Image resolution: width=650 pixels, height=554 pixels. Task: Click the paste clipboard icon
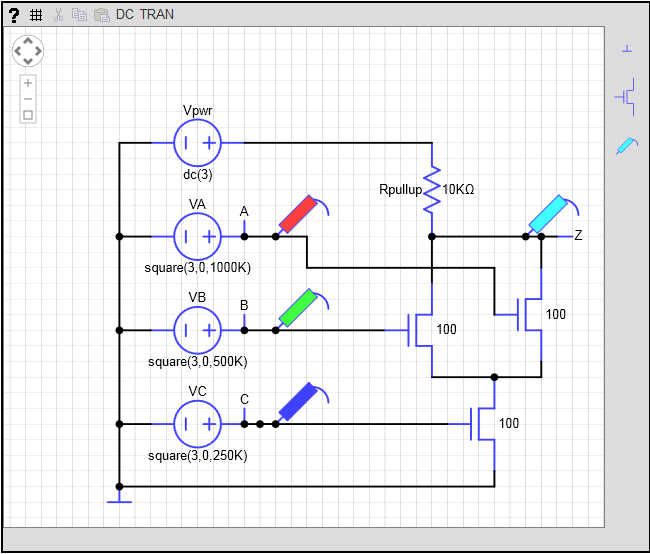[102, 15]
